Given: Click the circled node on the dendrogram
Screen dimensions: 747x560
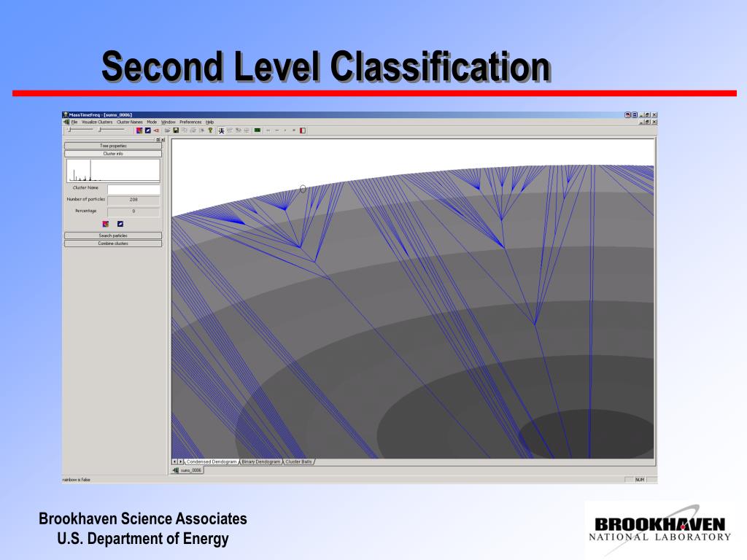Looking at the screenshot, I should tap(303, 189).
